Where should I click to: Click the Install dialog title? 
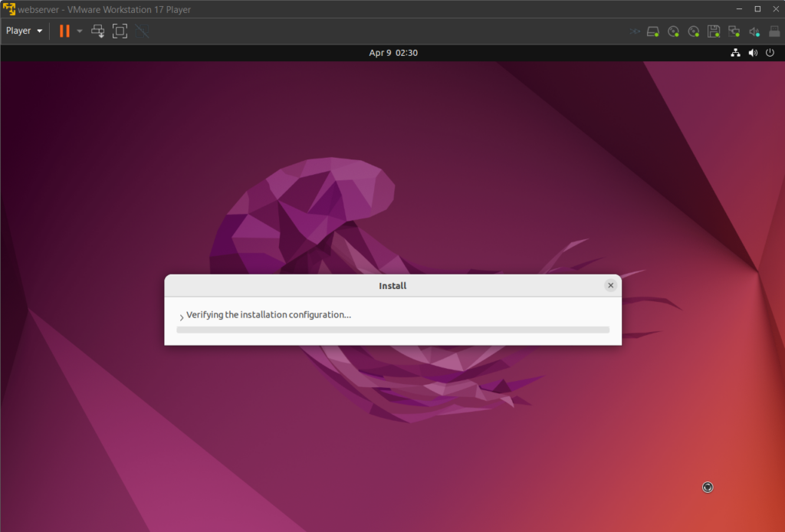(x=392, y=286)
